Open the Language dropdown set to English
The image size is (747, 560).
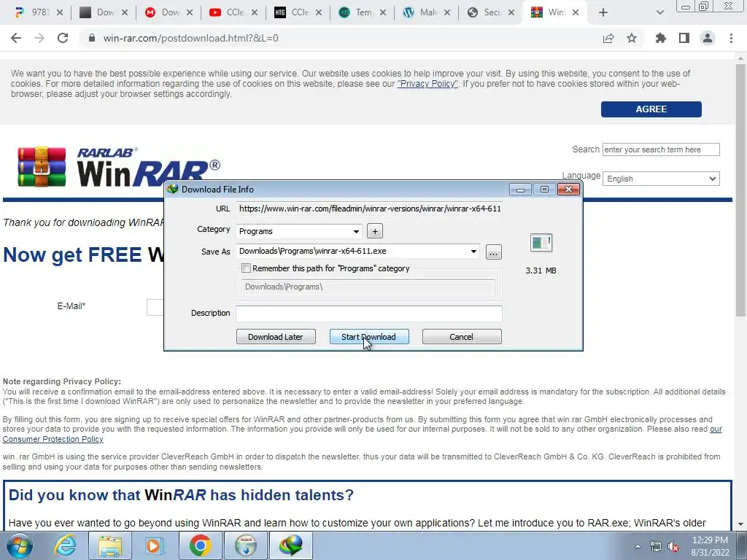coord(661,179)
